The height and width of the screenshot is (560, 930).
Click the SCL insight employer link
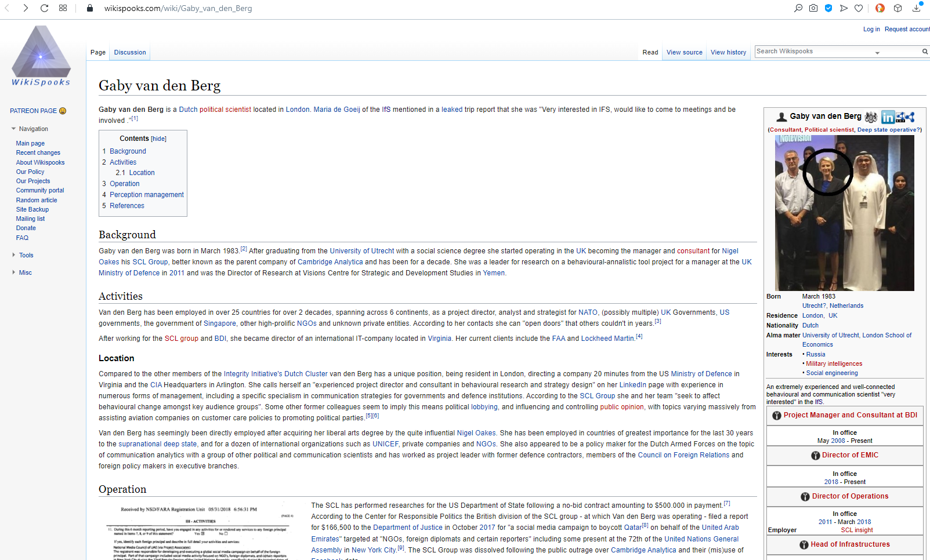[857, 530]
